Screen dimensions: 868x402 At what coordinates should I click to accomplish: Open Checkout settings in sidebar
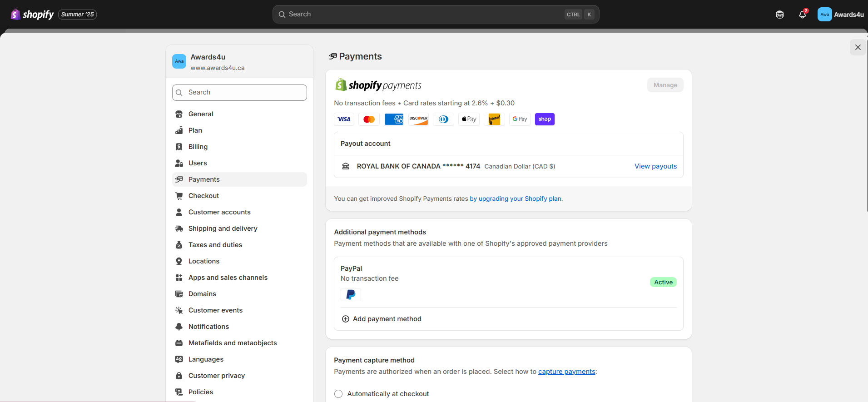tap(203, 196)
